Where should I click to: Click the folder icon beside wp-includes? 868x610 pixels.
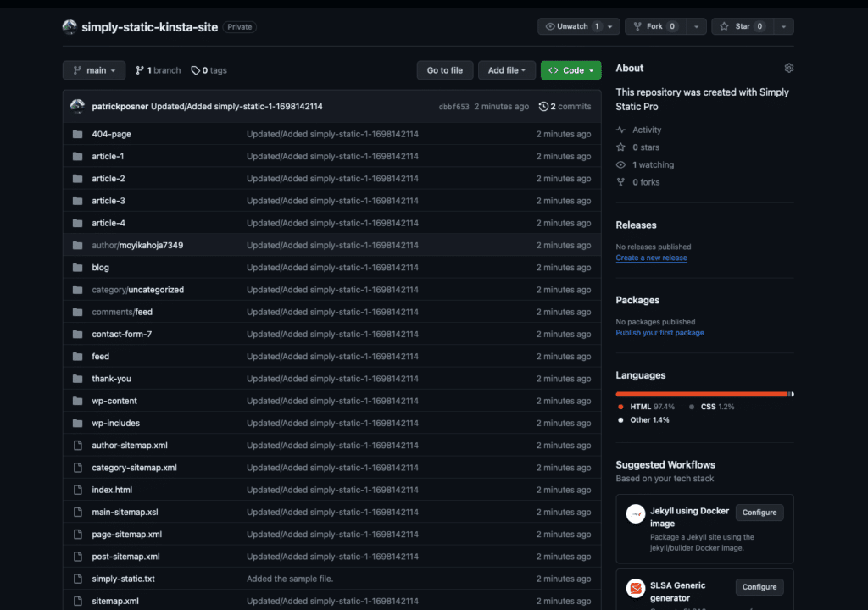pos(77,423)
